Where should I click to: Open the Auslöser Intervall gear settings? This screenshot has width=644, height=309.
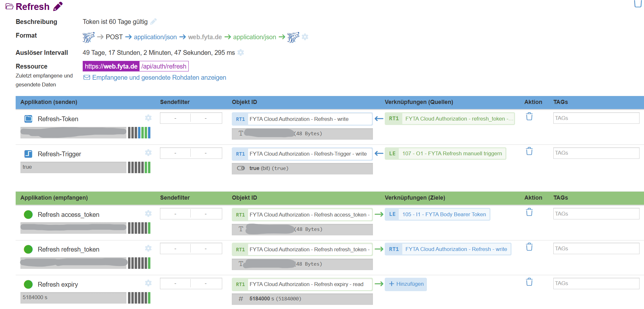[x=241, y=53]
